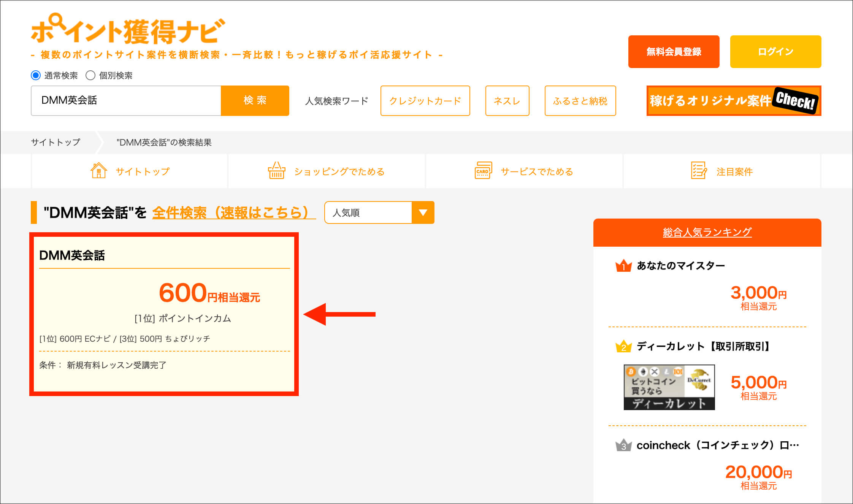
Task: Click the gray rank 3 crown icon
Action: [623, 445]
